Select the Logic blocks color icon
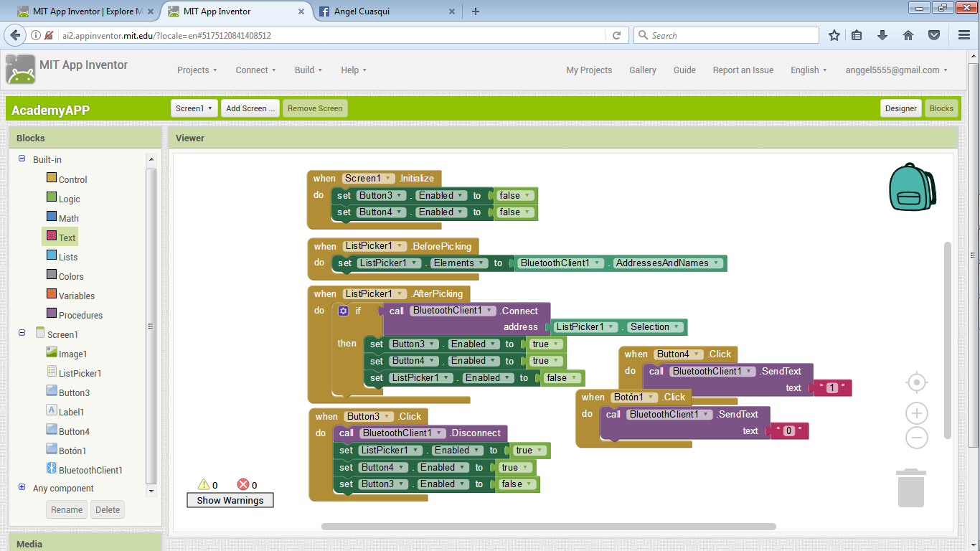The width and height of the screenshot is (980, 551). coord(52,197)
